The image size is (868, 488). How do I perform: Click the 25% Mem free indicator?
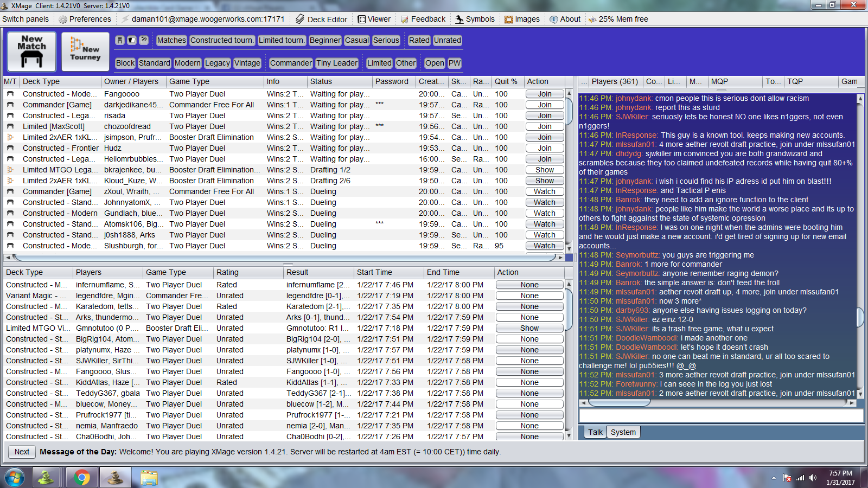pyautogui.click(x=618, y=19)
